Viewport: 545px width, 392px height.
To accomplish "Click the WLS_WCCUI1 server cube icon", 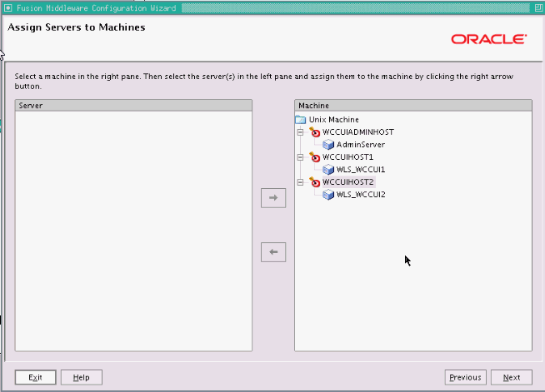I will point(328,170).
